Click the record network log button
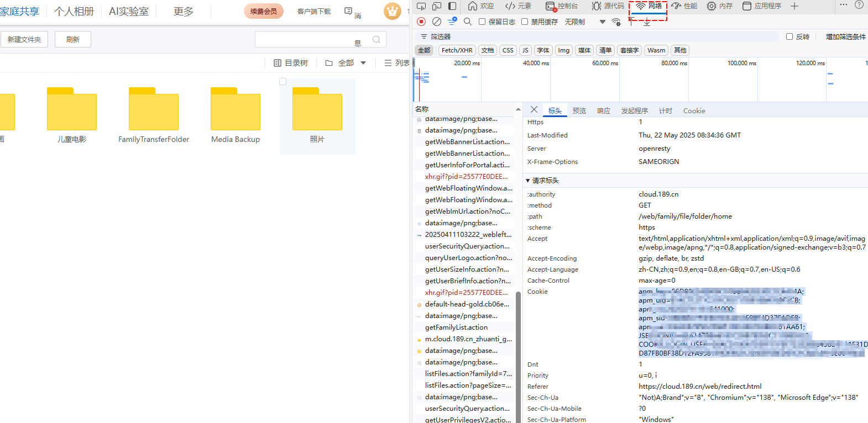The height and width of the screenshot is (423, 868). pyautogui.click(x=421, y=22)
